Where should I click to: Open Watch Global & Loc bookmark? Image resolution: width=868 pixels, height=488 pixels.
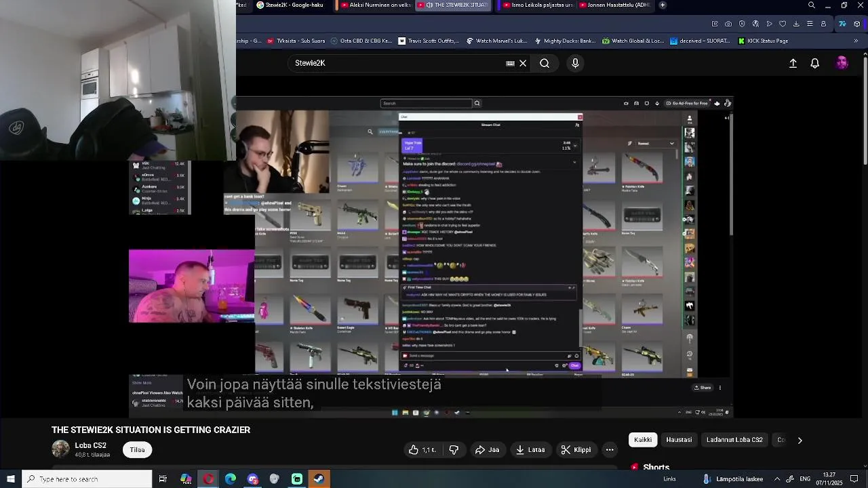(x=633, y=41)
